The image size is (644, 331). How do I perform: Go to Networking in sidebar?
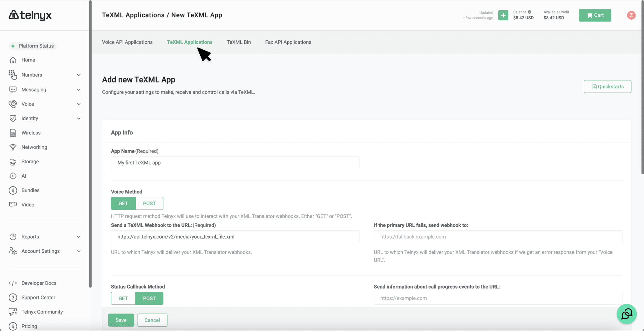coord(34,147)
